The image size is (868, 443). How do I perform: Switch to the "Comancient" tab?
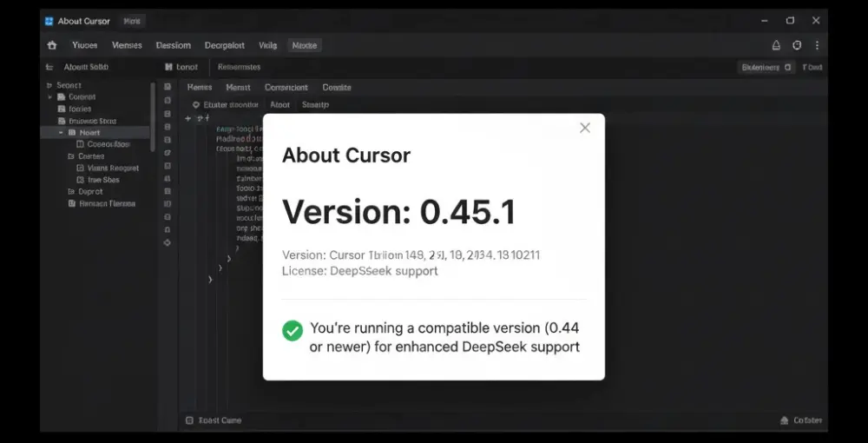coord(286,88)
